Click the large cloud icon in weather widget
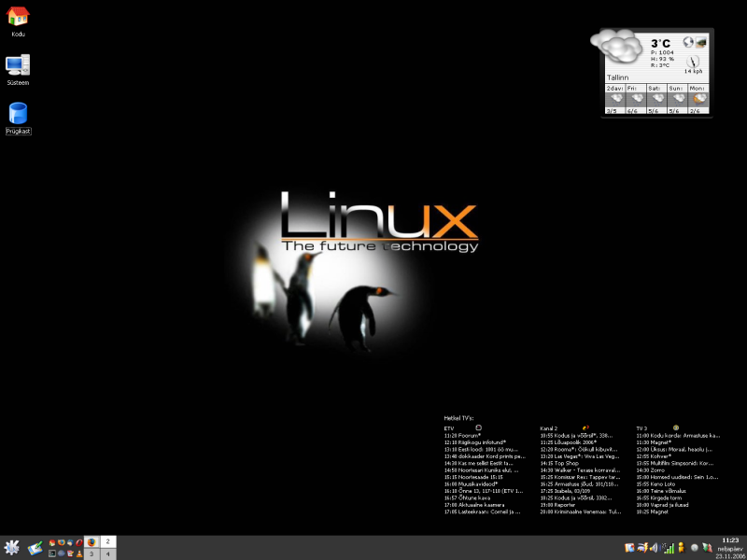This screenshot has width=747, height=560. (616, 45)
